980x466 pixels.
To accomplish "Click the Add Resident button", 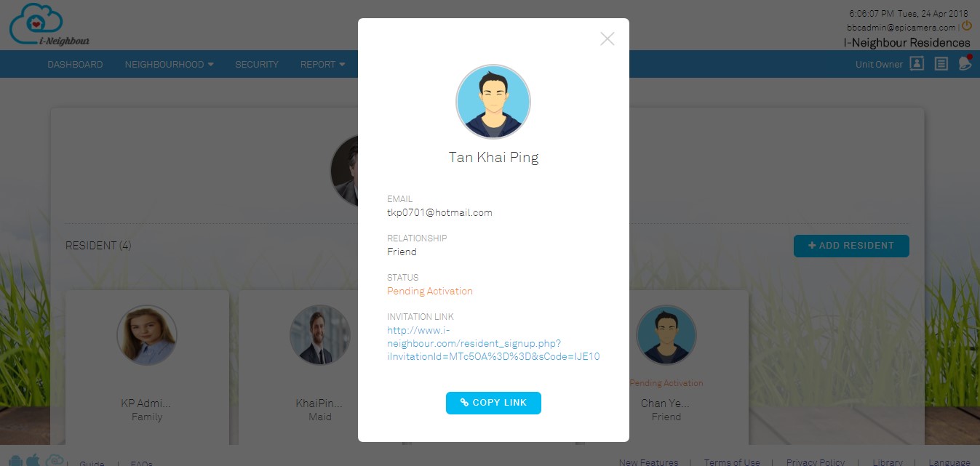I will tap(851, 246).
